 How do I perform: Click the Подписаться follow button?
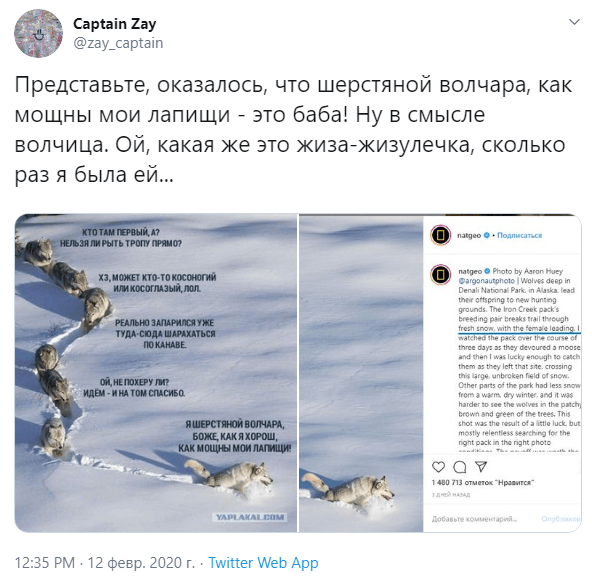coord(520,235)
